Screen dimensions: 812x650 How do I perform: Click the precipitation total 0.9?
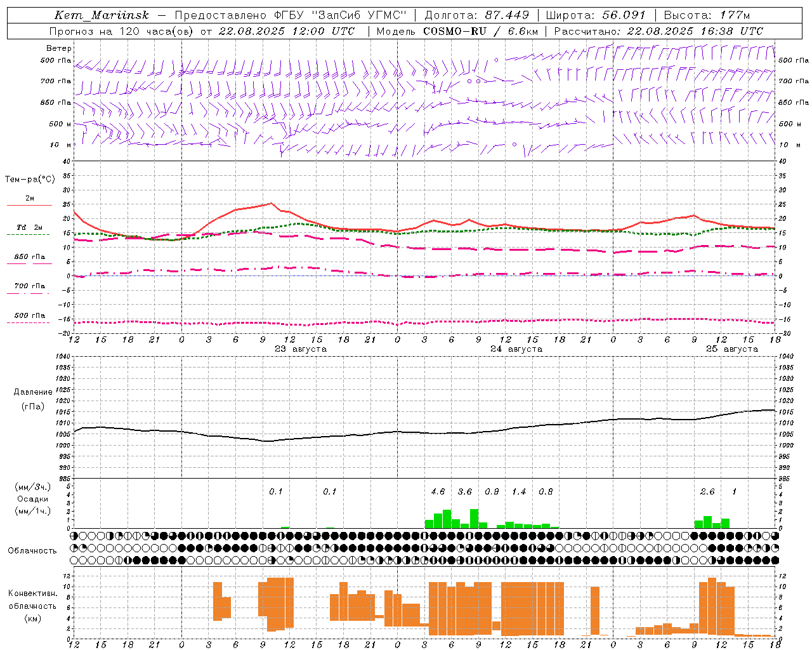[x=492, y=492]
